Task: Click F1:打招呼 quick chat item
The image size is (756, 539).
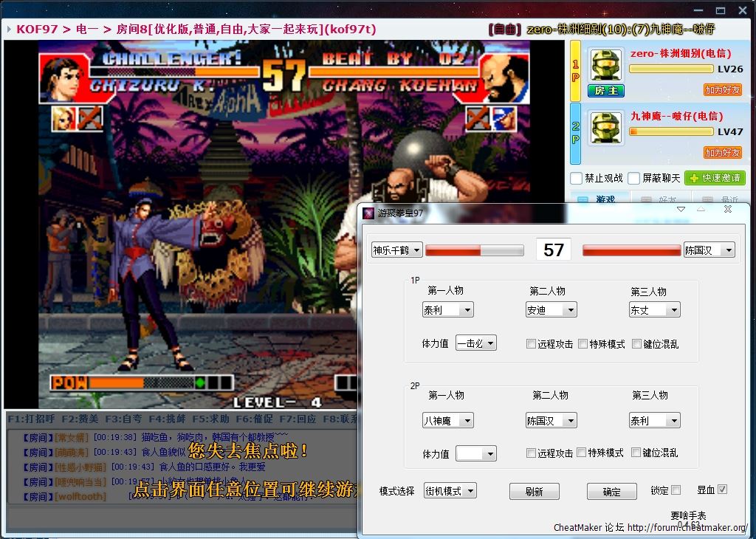Action: (31, 419)
